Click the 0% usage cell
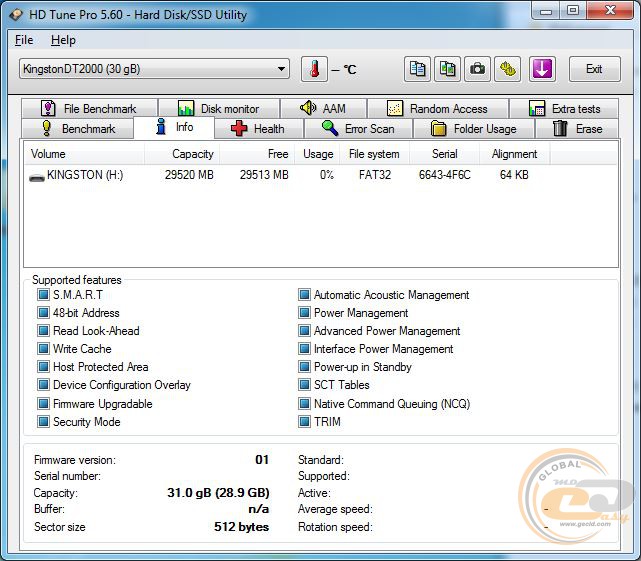Screen dimensions: 641x561 [327, 175]
